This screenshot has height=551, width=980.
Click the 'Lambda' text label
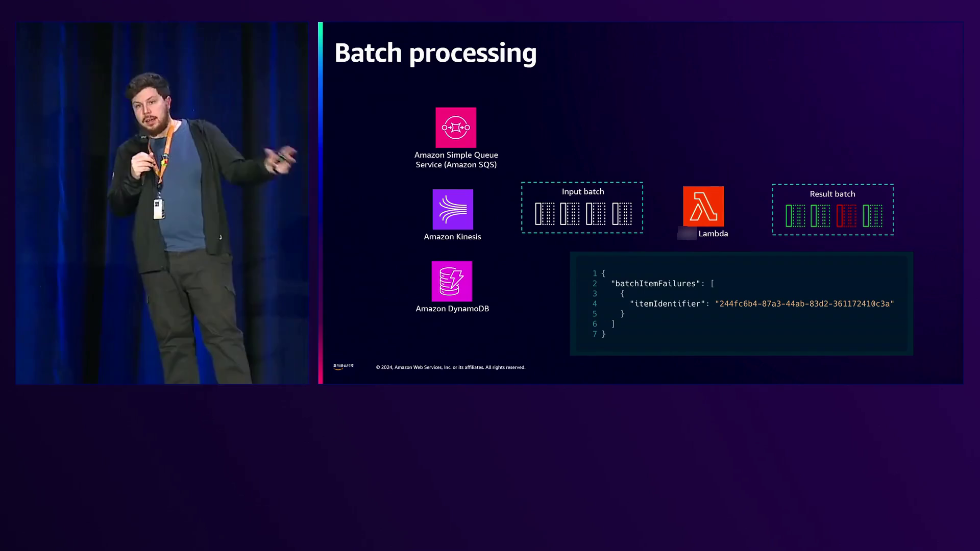pyautogui.click(x=713, y=234)
